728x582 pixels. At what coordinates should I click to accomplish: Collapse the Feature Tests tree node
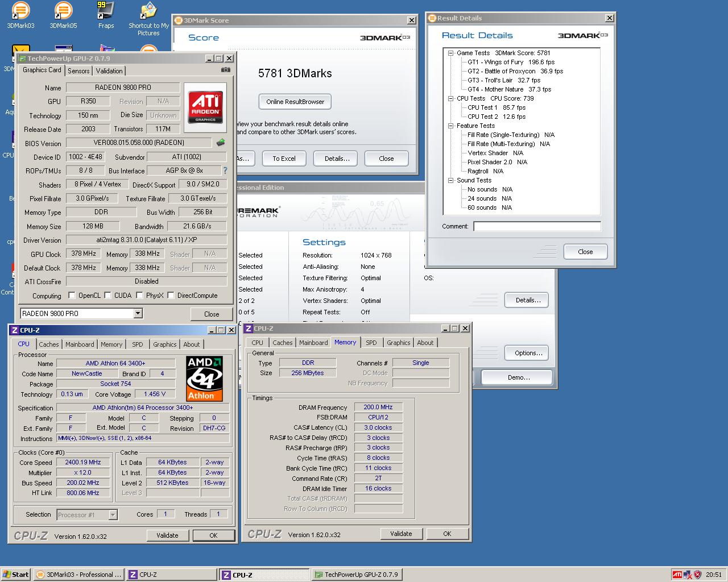coord(450,126)
